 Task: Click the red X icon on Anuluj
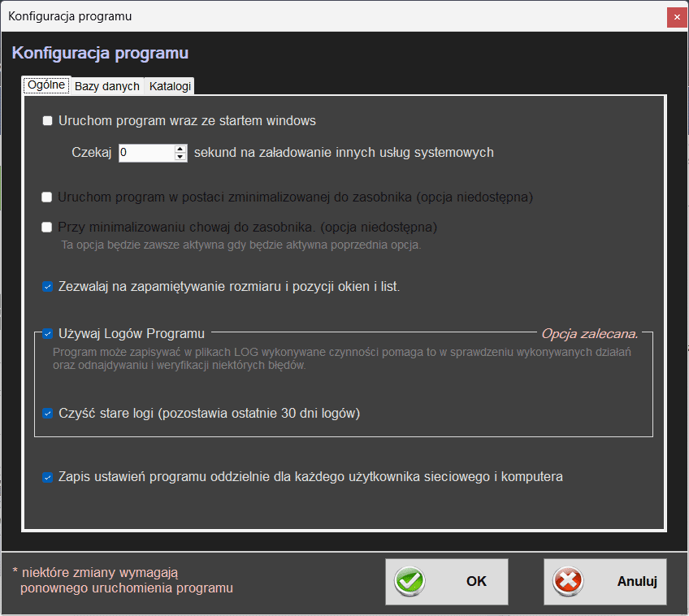569,582
